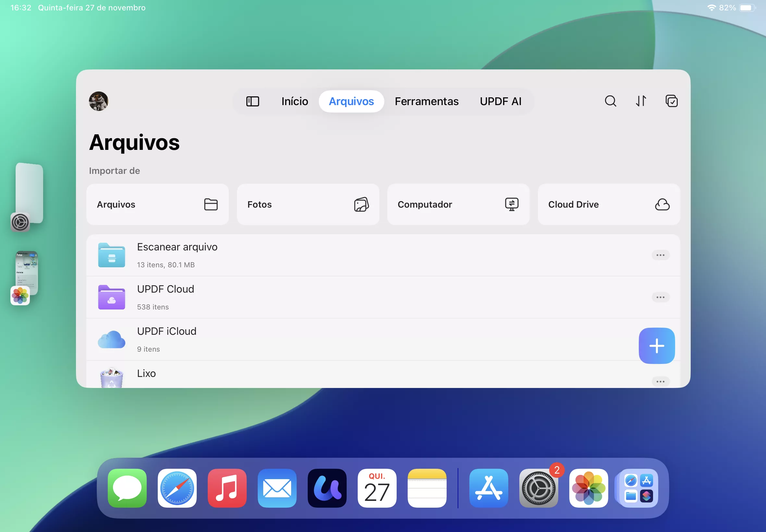Launch UPDF app from the dock
The height and width of the screenshot is (532, 766).
[327, 488]
